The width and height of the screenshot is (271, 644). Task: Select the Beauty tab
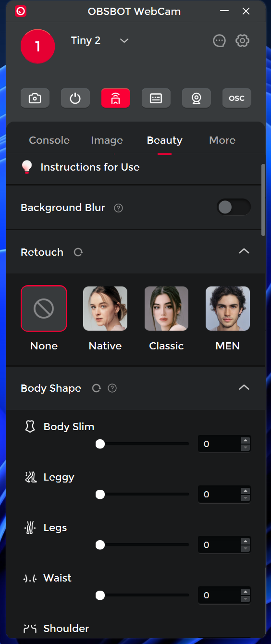tap(165, 140)
